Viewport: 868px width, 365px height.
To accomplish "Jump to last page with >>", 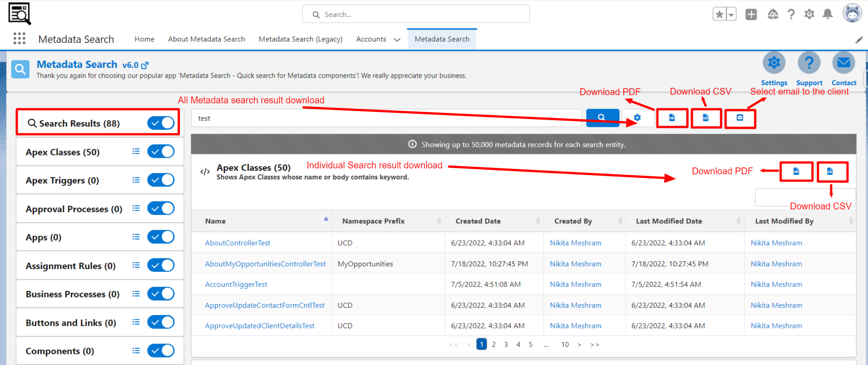I will [595, 345].
